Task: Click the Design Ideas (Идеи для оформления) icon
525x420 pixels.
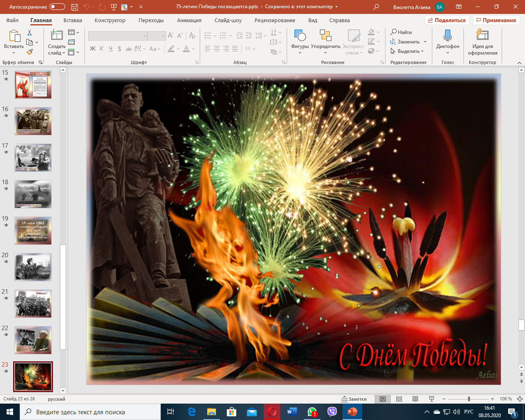Action: [482, 41]
